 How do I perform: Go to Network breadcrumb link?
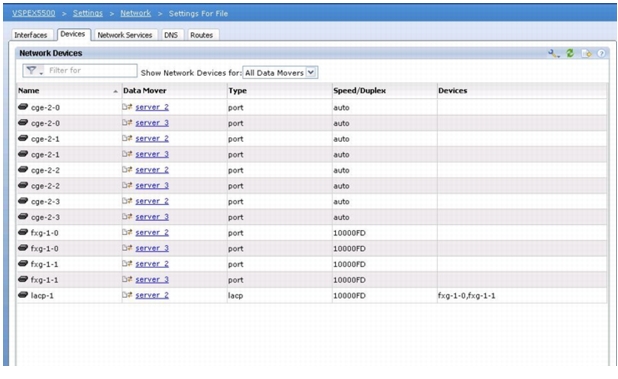pyautogui.click(x=136, y=13)
